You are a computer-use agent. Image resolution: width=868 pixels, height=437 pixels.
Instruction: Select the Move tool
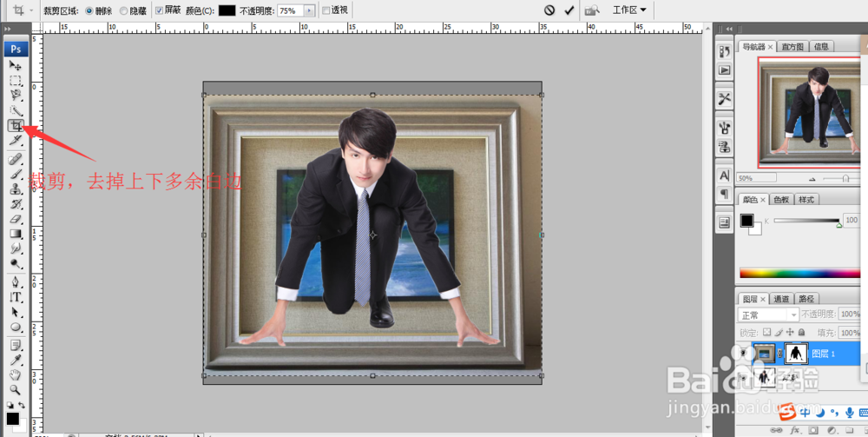16,65
